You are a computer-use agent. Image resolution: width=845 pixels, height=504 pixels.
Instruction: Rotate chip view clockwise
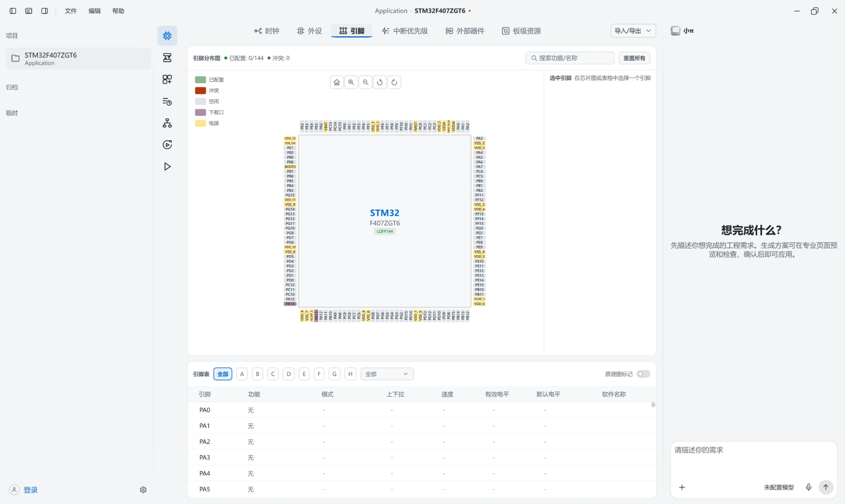click(394, 82)
